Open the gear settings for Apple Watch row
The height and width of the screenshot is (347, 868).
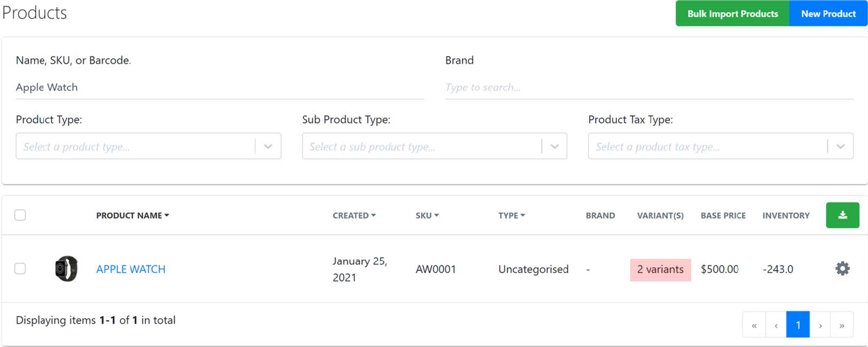pyautogui.click(x=842, y=269)
